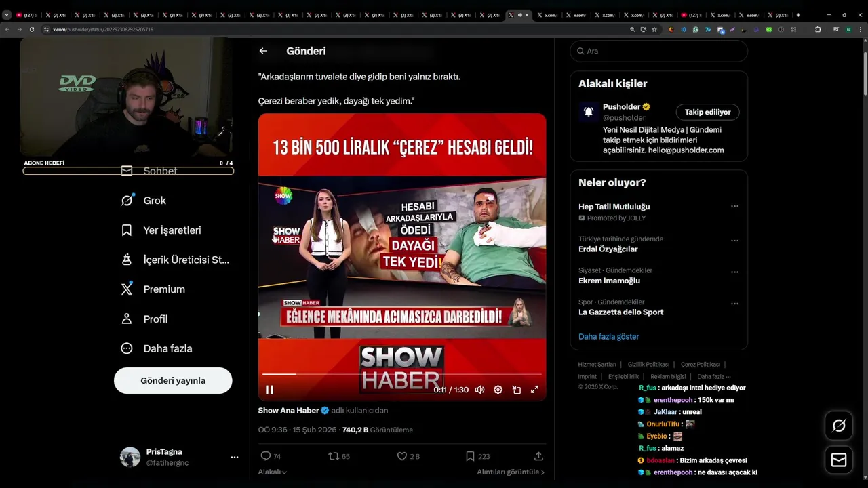868x488 pixels.
Task: Open the Ekrem İmamoğlu trend
Action: [609, 281]
